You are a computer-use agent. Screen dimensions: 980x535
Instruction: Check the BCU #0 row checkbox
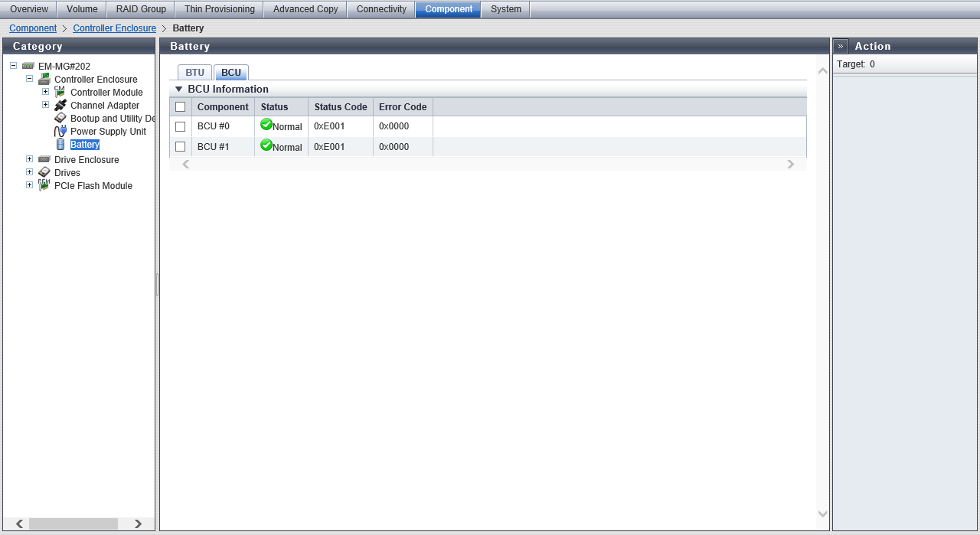coord(181,126)
